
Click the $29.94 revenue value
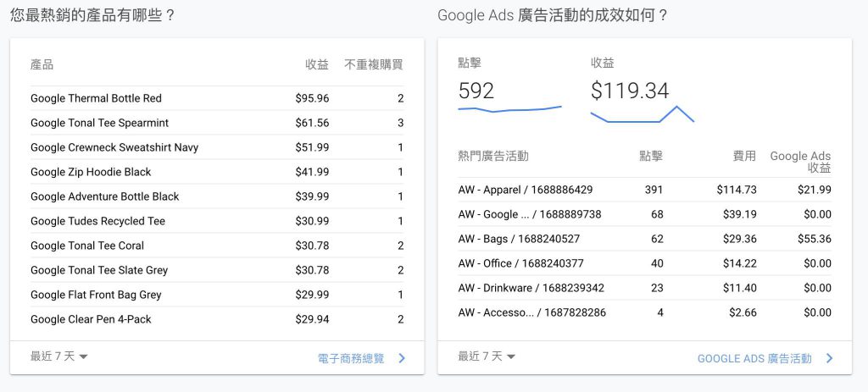312,319
